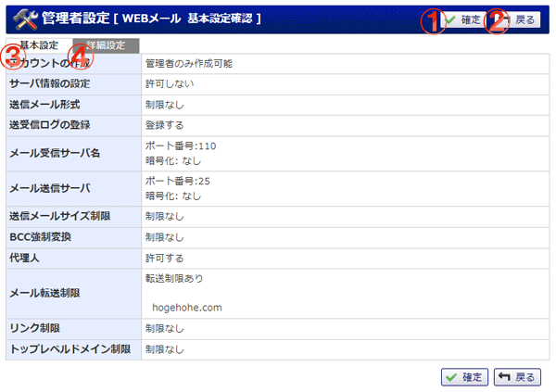Select the ポート番号:110 text

tap(181, 145)
